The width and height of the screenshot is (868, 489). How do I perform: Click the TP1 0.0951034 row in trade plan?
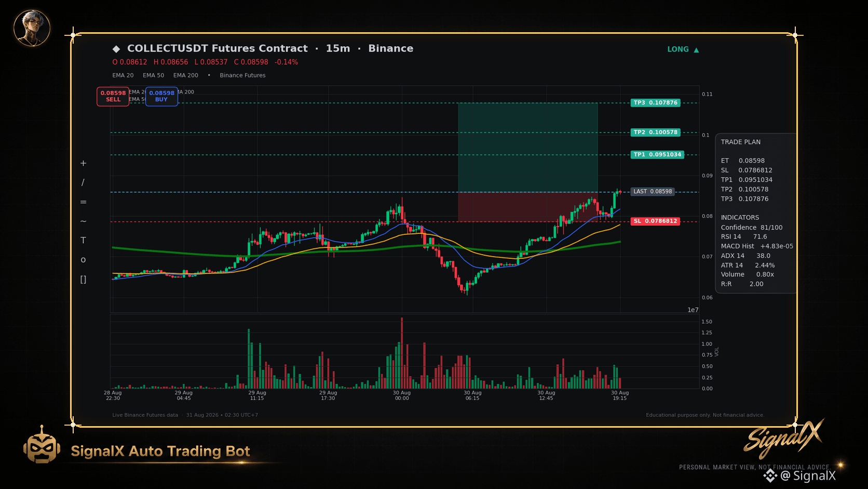pyautogui.click(x=747, y=180)
